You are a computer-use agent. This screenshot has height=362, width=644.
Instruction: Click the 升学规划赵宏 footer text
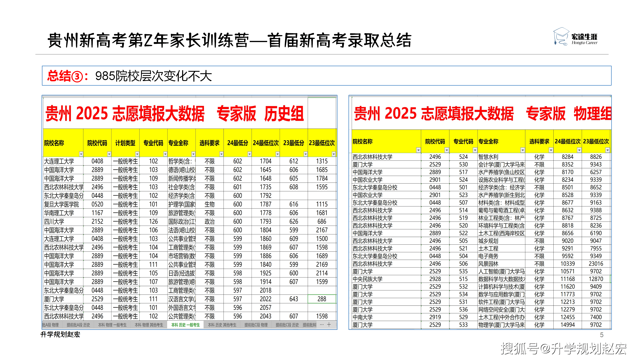coord(60,335)
